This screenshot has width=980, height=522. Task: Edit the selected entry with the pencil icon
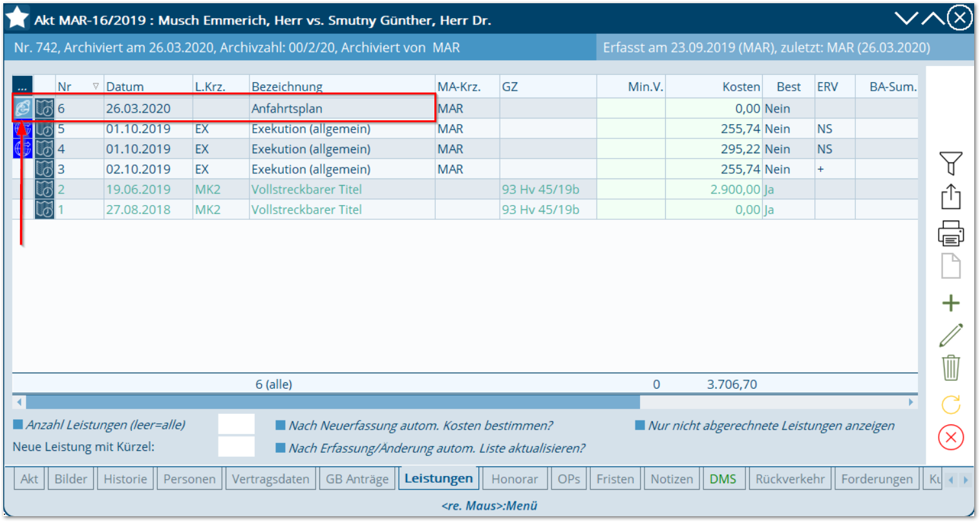[x=951, y=335]
